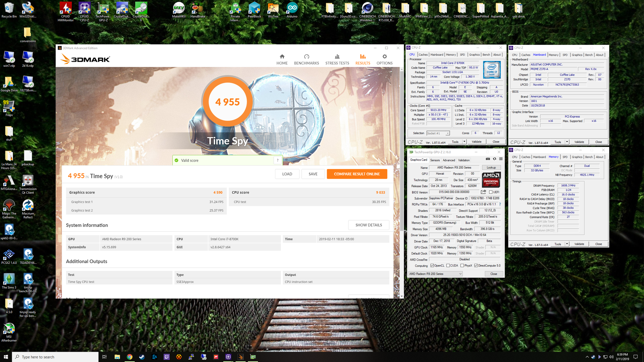Launch HandBrake from the desktop

pos(198,10)
